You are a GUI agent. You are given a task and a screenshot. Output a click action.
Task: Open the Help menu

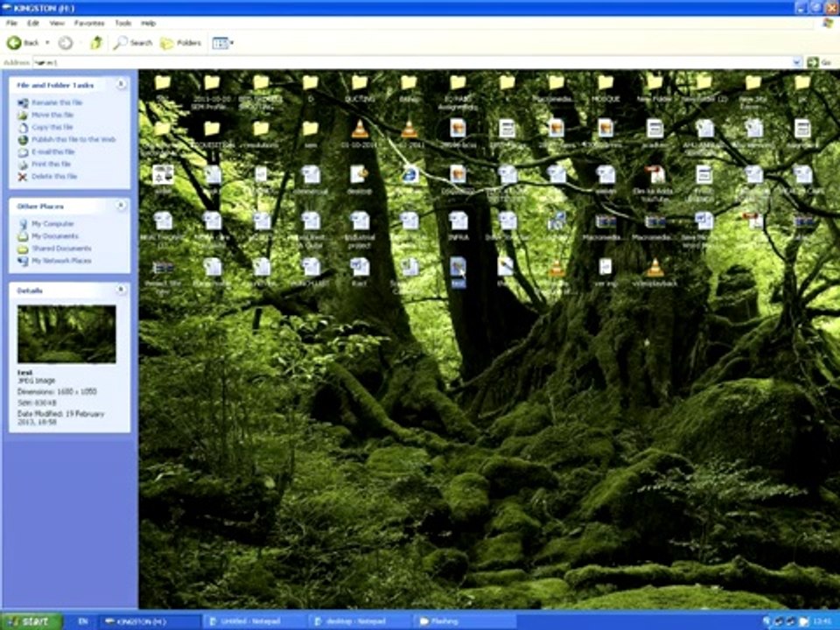click(x=149, y=23)
